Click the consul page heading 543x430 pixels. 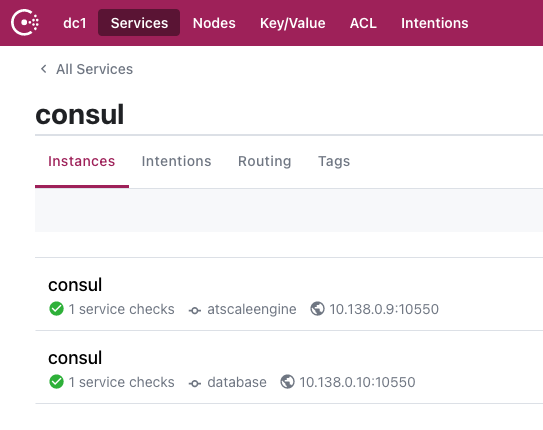coord(80,115)
